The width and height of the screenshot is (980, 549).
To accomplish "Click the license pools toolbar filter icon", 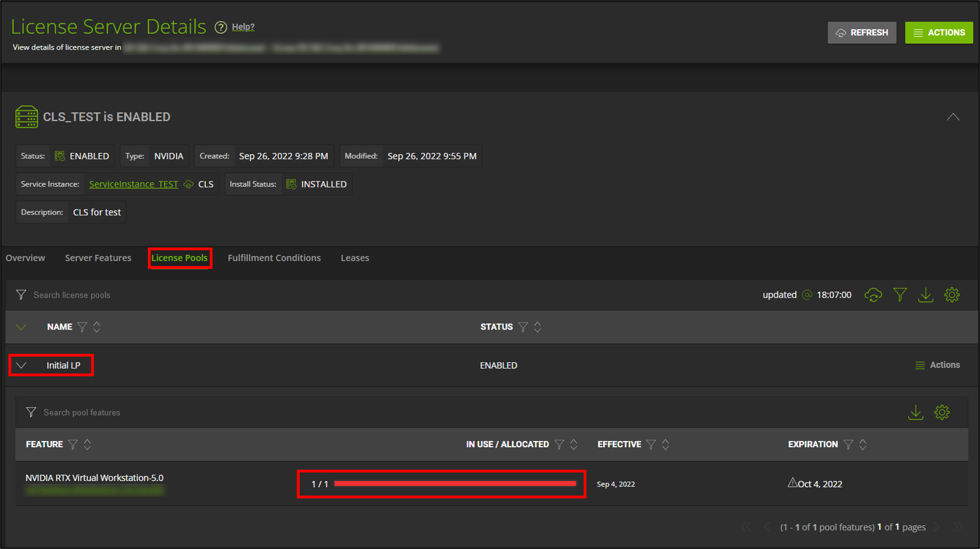I will (900, 295).
